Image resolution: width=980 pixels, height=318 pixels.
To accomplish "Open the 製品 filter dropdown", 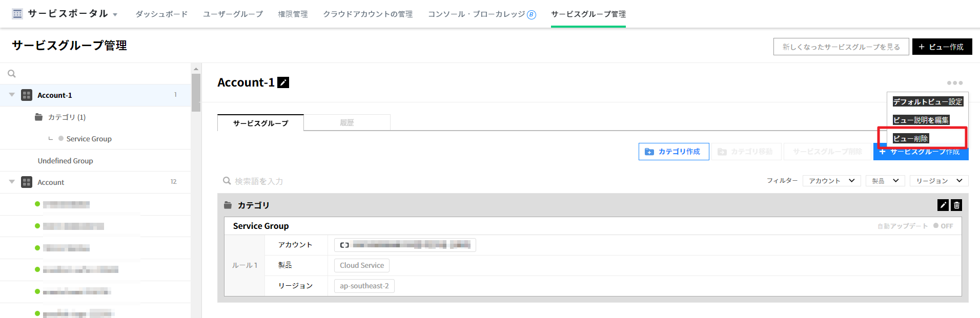I will (x=885, y=181).
